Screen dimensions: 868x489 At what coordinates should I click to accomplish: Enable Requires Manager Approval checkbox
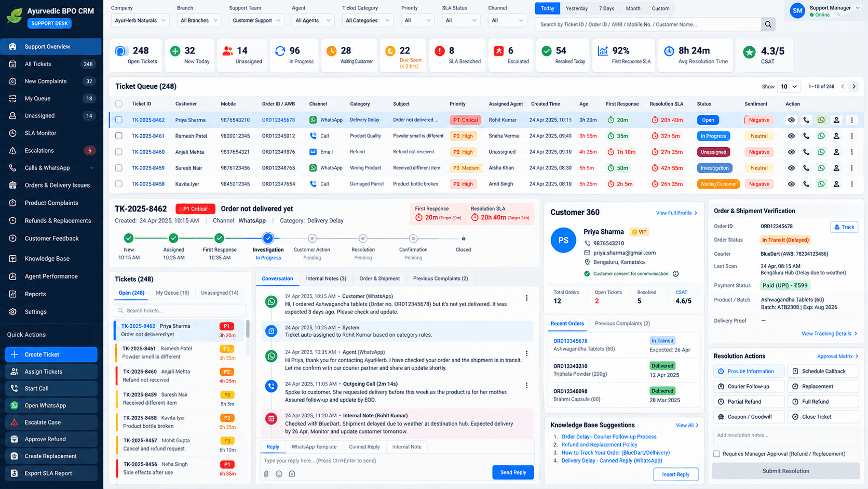[716, 454]
